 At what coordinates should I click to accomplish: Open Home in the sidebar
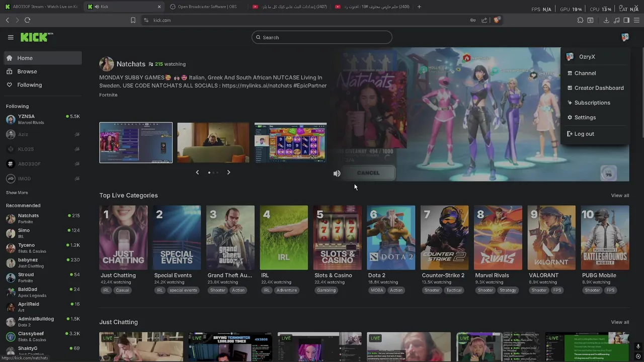click(43, 58)
